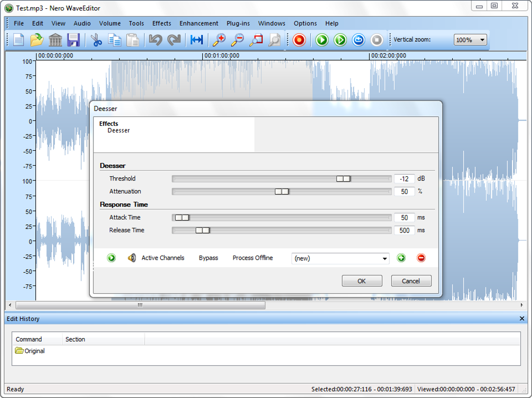This screenshot has height=398, width=532.
Task: Click the audio library building icon
Action: [55, 40]
